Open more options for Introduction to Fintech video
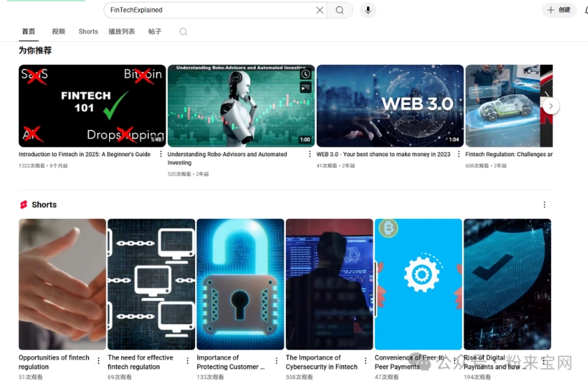The image size is (588, 382). (161, 154)
